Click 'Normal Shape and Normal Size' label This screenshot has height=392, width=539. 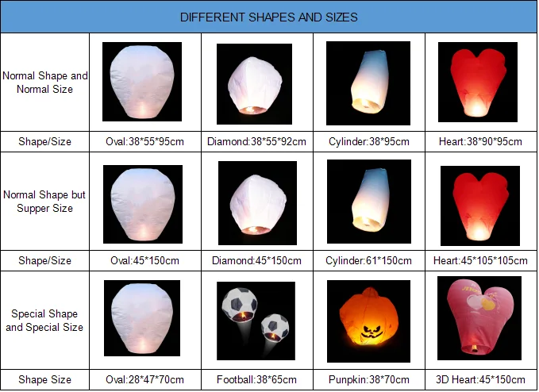pos(45,83)
